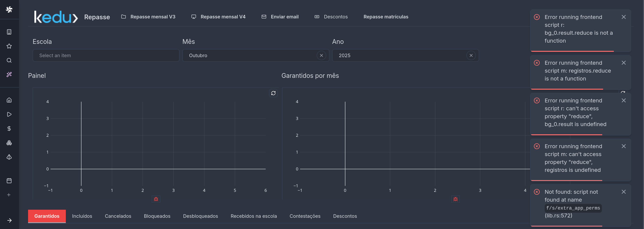The height and width of the screenshot is (229, 644).
Task: Click the magic wand sidebar icon
Action: pos(9,74)
